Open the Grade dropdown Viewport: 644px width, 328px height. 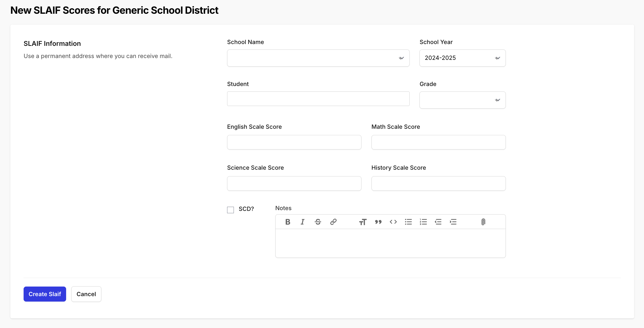[462, 100]
